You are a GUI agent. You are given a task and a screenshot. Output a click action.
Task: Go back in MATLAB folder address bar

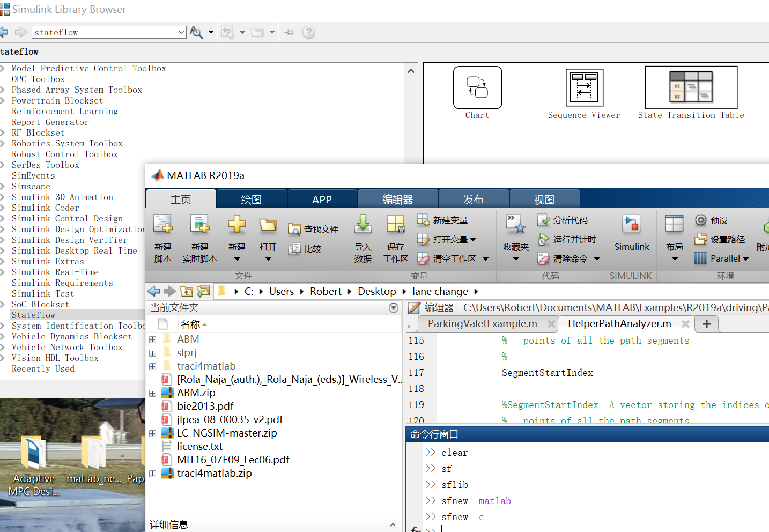pos(153,291)
